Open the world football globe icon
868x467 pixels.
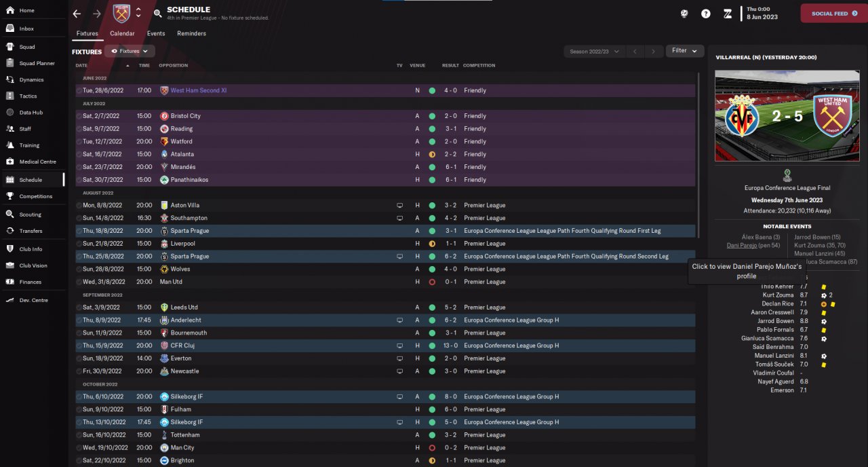click(685, 14)
